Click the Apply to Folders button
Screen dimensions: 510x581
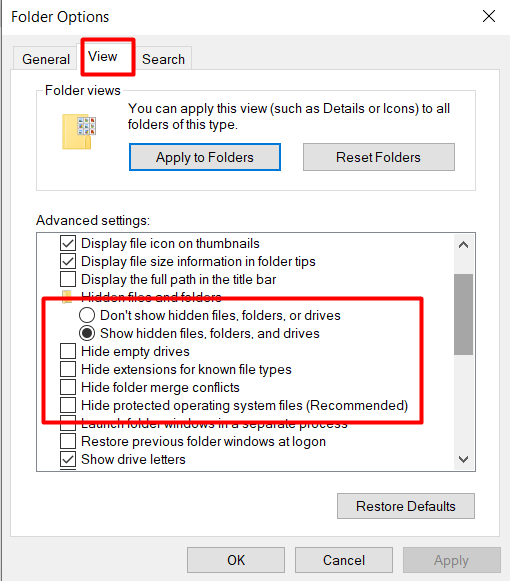point(205,157)
